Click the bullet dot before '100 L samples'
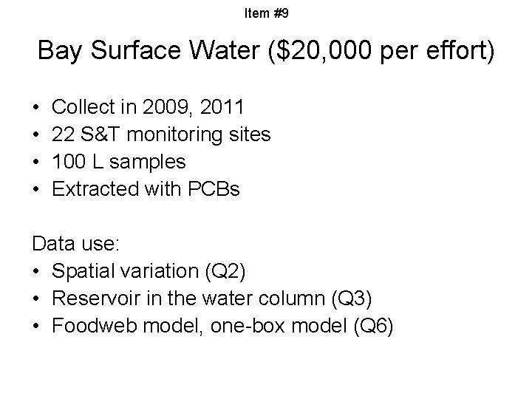The height and width of the screenshot is (399, 532). coord(36,162)
